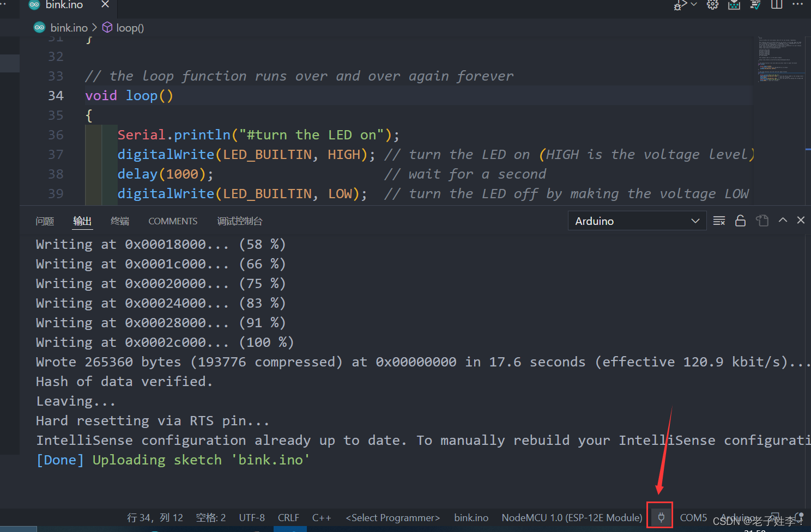The image size is (811, 532).
Task: Clear the output with the clear-list icon
Action: 719,221
